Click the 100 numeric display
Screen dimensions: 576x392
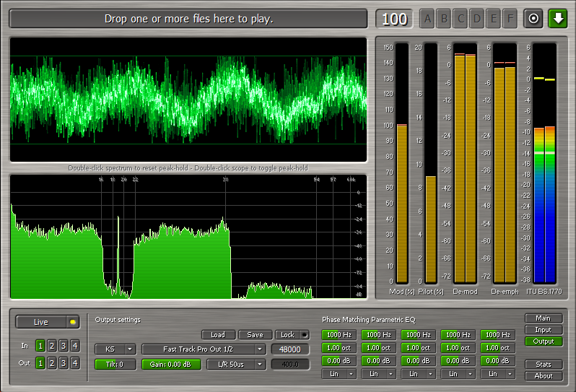coord(394,19)
